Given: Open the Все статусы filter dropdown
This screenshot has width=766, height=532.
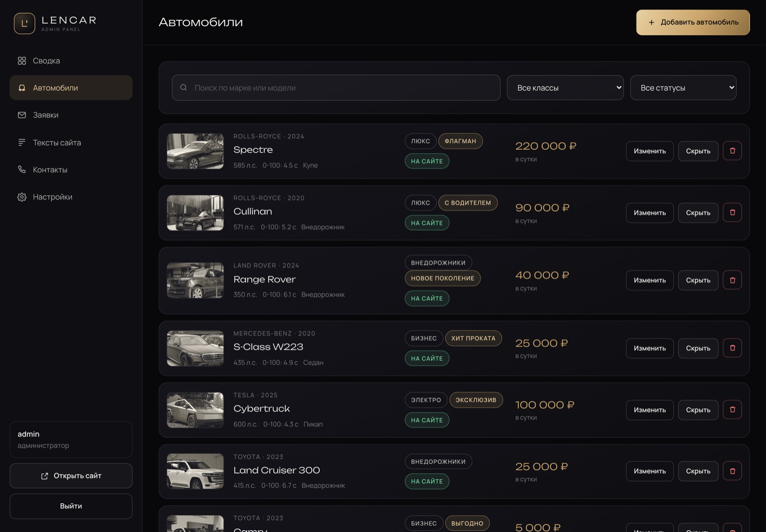Looking at the screenshot, I should point(683,88).
